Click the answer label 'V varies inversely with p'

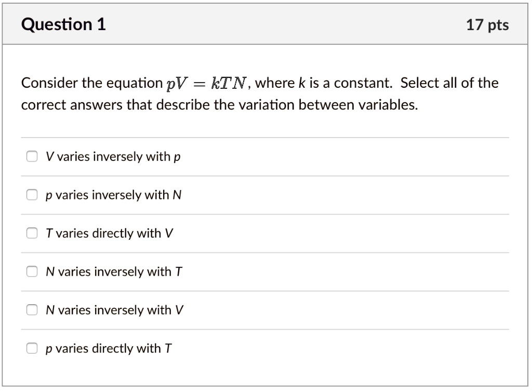point(112,156)
